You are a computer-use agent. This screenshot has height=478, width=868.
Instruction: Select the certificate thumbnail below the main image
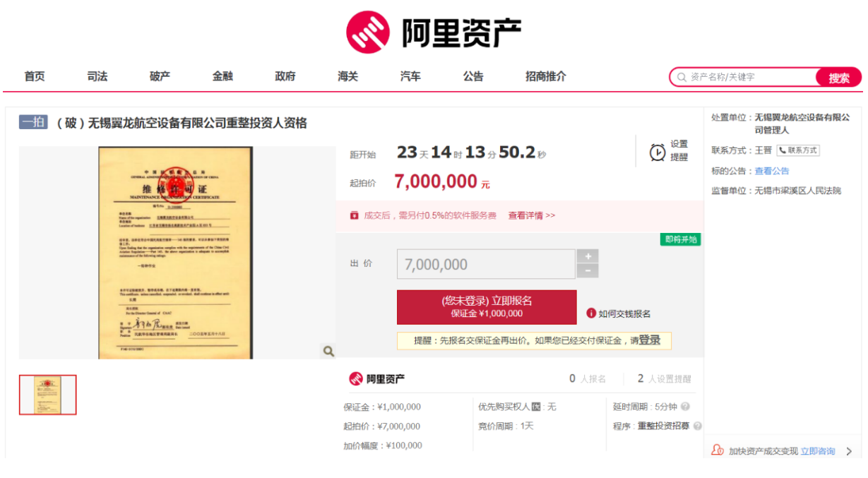[x=47, y=395]
